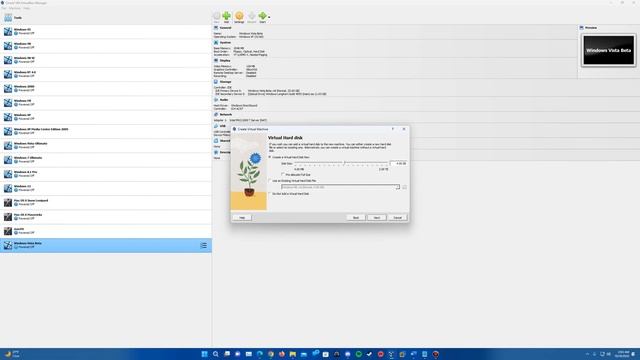Screen dimensions: 640x360
Task: Open taskbar Search
Action: pyautogui.click(x=216, y=354)
